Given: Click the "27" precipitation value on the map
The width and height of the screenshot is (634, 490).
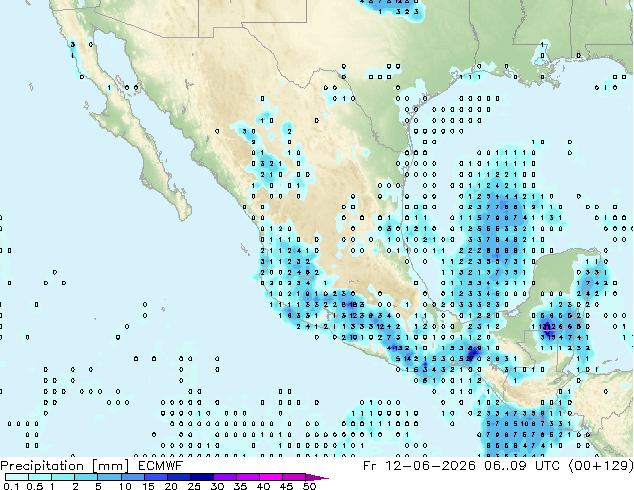Looking at the screenshot, I should 470,358.
